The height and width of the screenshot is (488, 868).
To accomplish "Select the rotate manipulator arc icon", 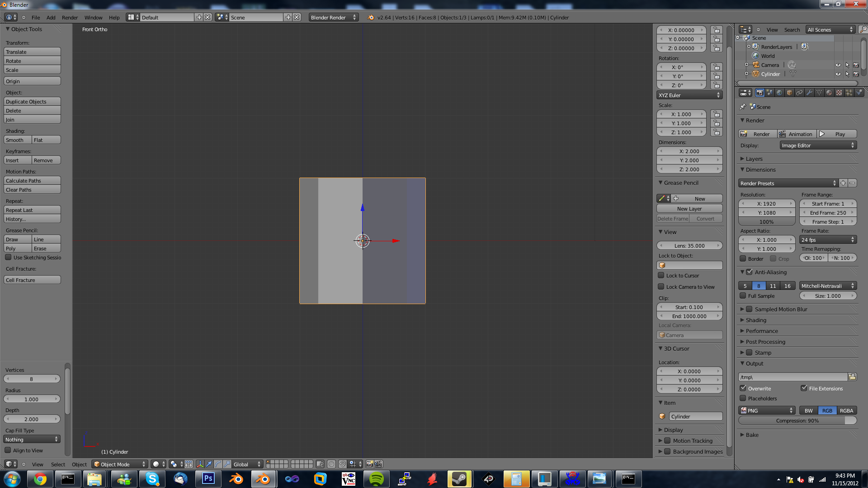I will pyautogui.click(x=218, y=464).
